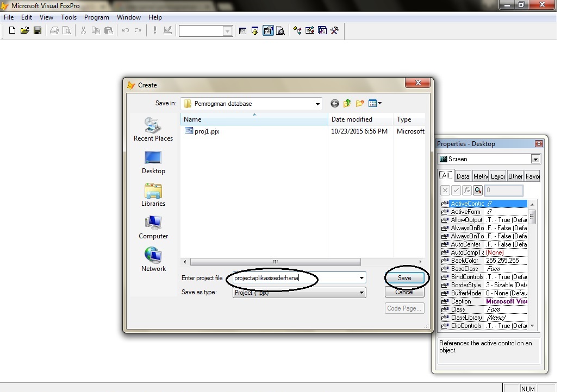Open the Task Pane Manager icon
561x392 pixels.
pos(322,31)
